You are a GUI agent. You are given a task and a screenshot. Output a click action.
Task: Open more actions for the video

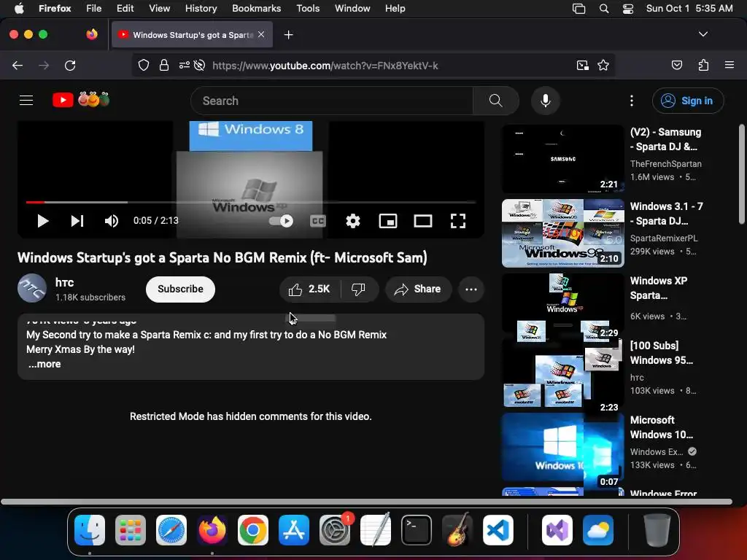pos(471,289)
